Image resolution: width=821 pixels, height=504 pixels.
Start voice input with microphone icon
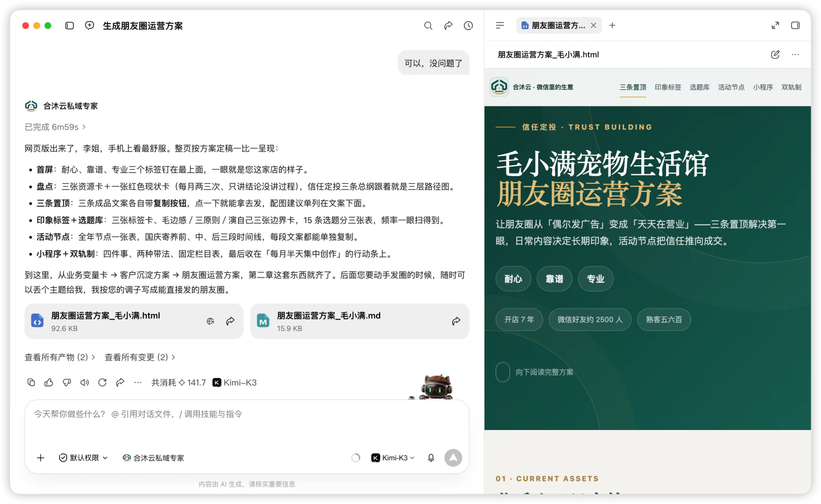point(431,458)
